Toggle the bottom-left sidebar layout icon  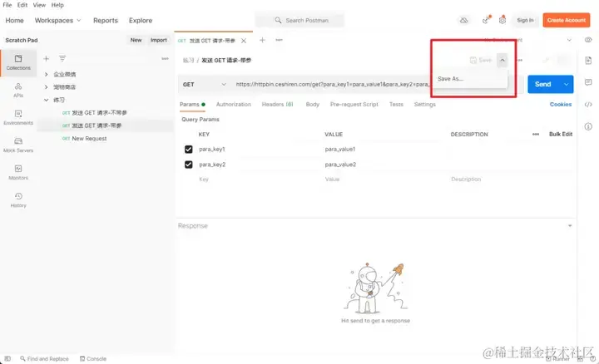pos(7,359)
